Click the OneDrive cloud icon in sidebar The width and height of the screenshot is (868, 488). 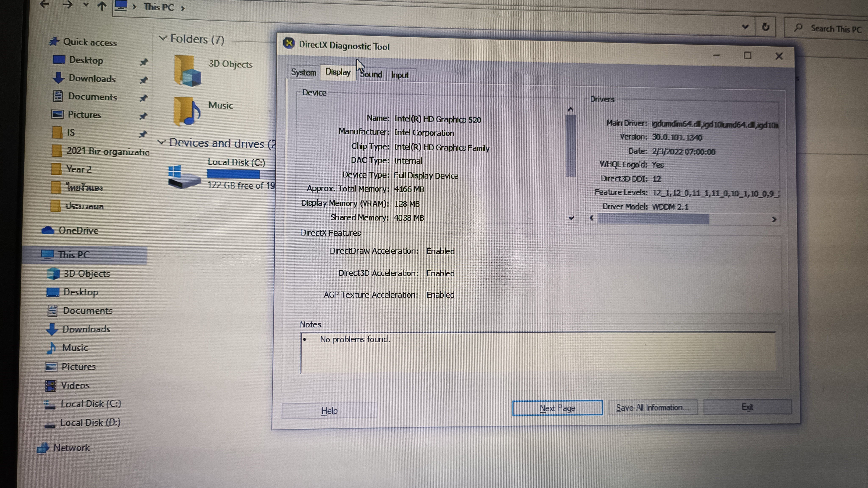click(48, 230)
